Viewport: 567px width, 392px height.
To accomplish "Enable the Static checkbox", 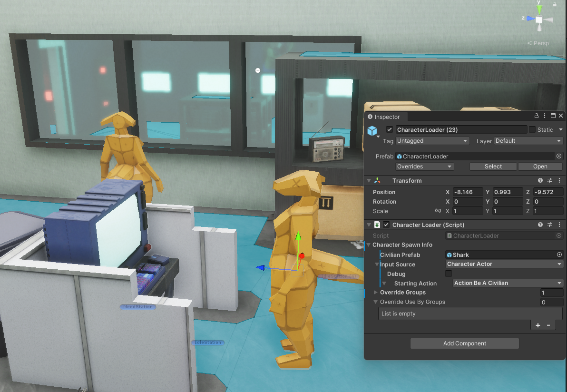I will [532, 130].
